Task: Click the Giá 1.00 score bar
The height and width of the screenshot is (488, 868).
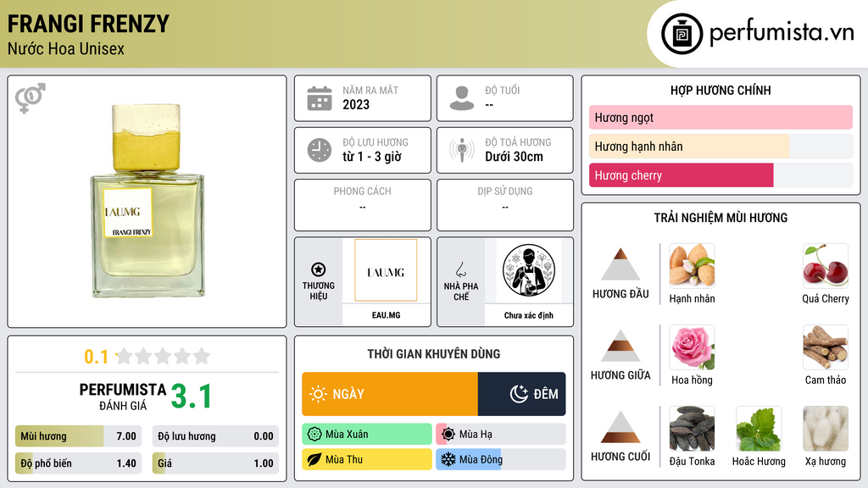Action: [x=215, y=463]
